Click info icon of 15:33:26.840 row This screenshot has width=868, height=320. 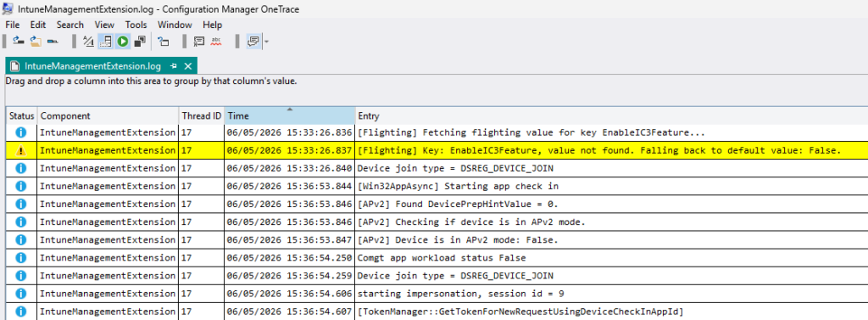[x=21, y=169]
